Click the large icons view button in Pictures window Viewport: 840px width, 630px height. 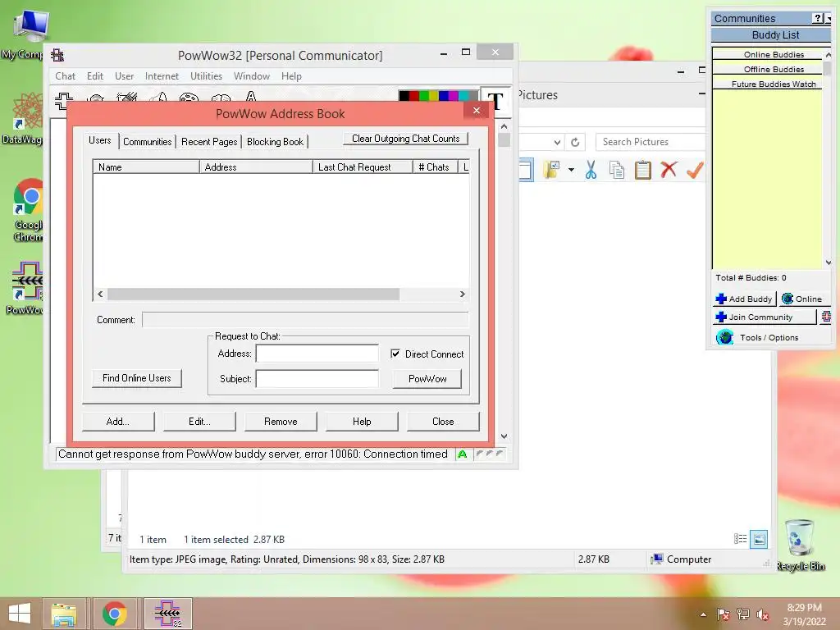[759, 539]
